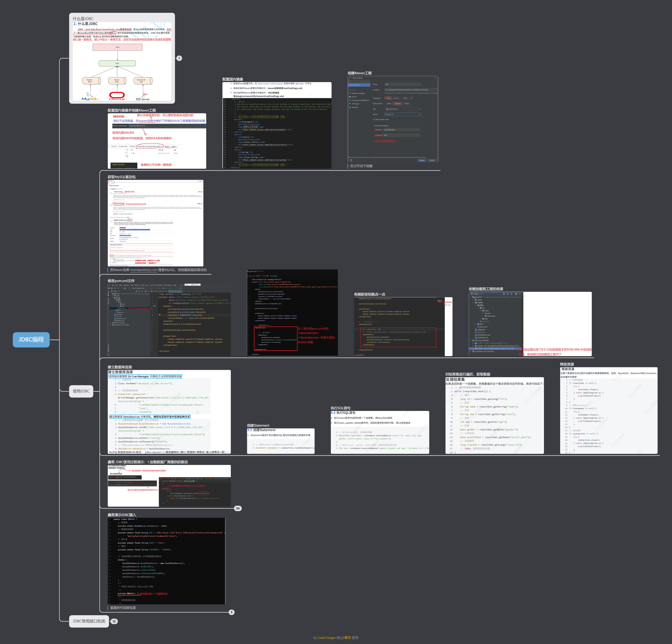Screen dimensions: 672x644
Task: Expand the collapsed badge showing 5
Action: click(231, 612)
